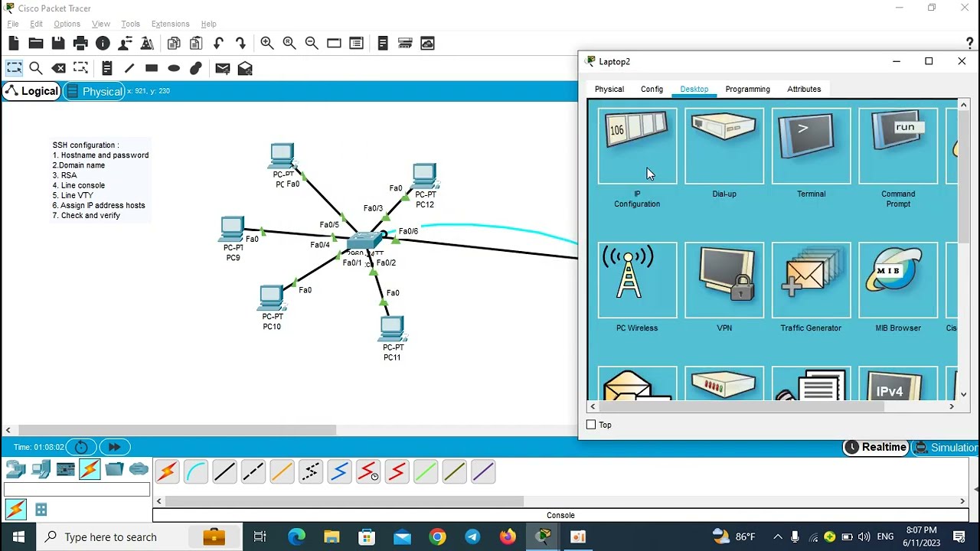Click the workspace horizontal scrollbar
The height and width of the screenshot is (551, 980).
pos(178,430)
